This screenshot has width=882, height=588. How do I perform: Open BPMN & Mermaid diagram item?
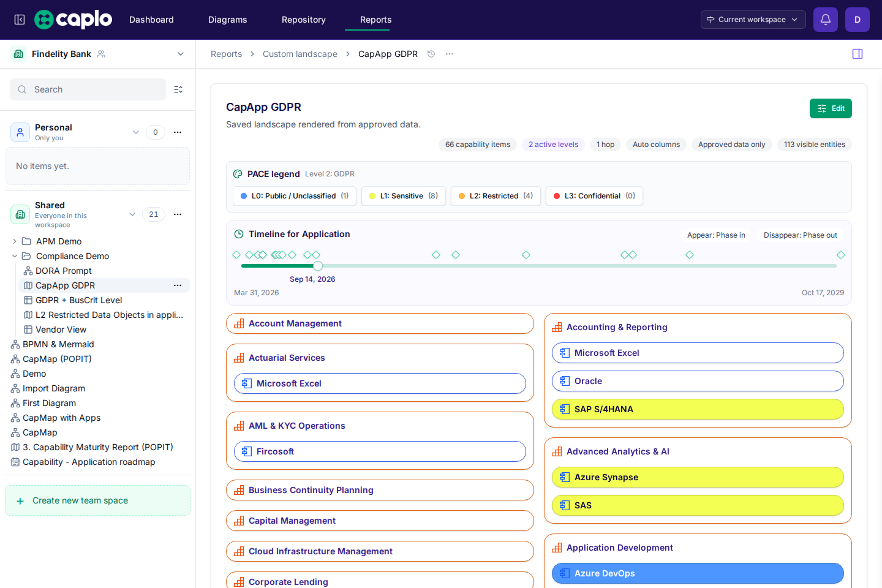pos(58,344)
